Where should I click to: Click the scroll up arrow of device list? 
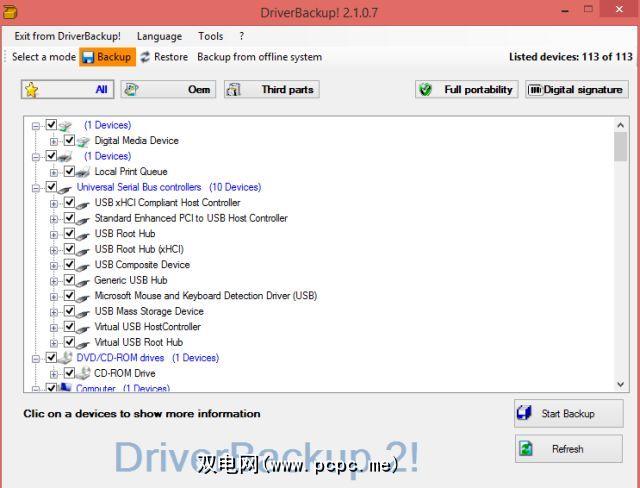(620, 125)
